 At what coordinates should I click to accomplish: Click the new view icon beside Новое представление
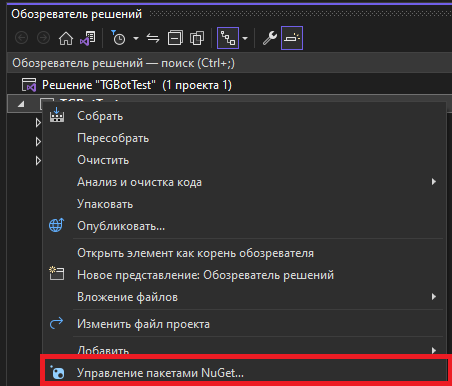[x=57, y=274]
